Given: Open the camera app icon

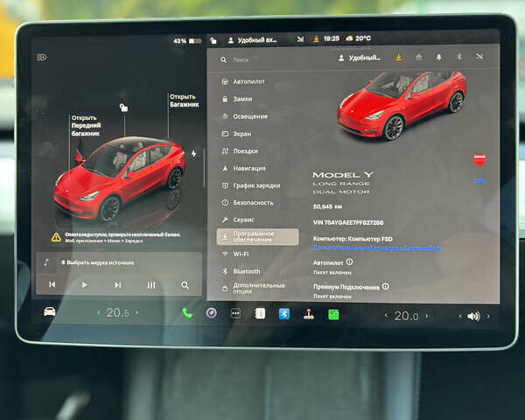Looking at the screenshot, I should [211, 313].
